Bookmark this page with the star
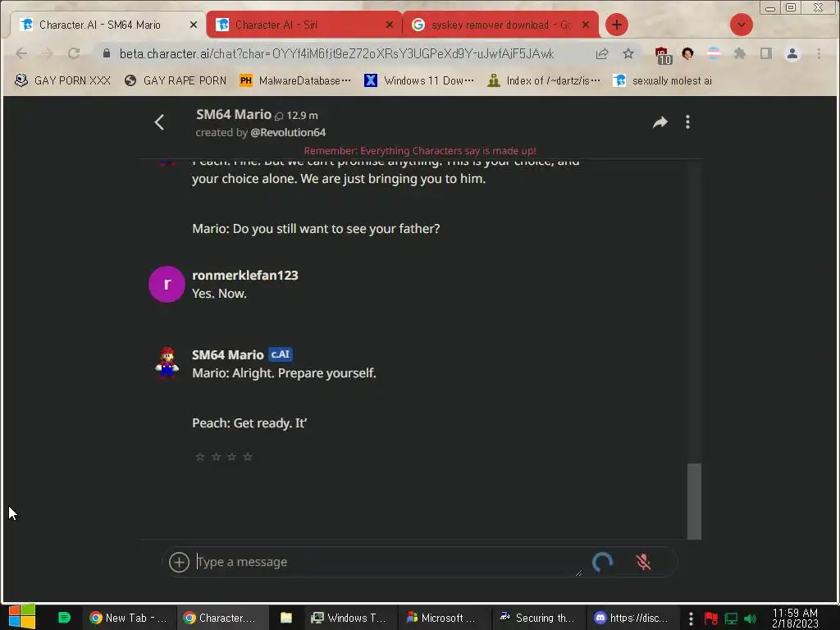Viewport: 840px width, 630px height. click(628, 53)
